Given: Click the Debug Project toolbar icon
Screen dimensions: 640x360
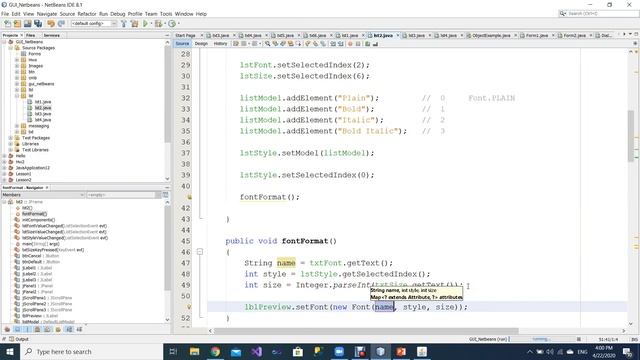Looking at the screenshot, I should tap(158, 24).
